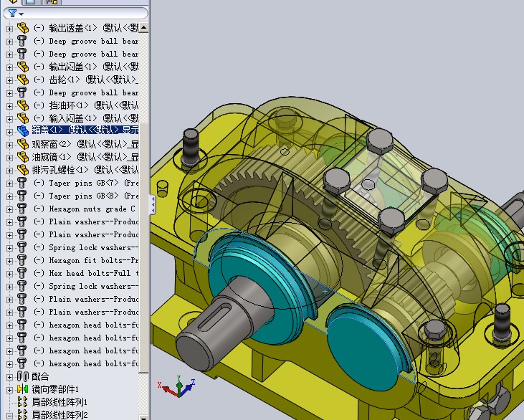
Task: Click the Hexagon nuts grade C toolbox icon
Action: (22, 209)
